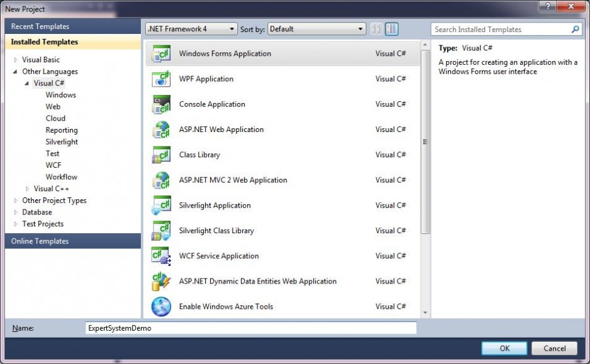This screenshot has width=590, height=364.
Task: Switch to medium icons list view
Action: pos(392,29)
